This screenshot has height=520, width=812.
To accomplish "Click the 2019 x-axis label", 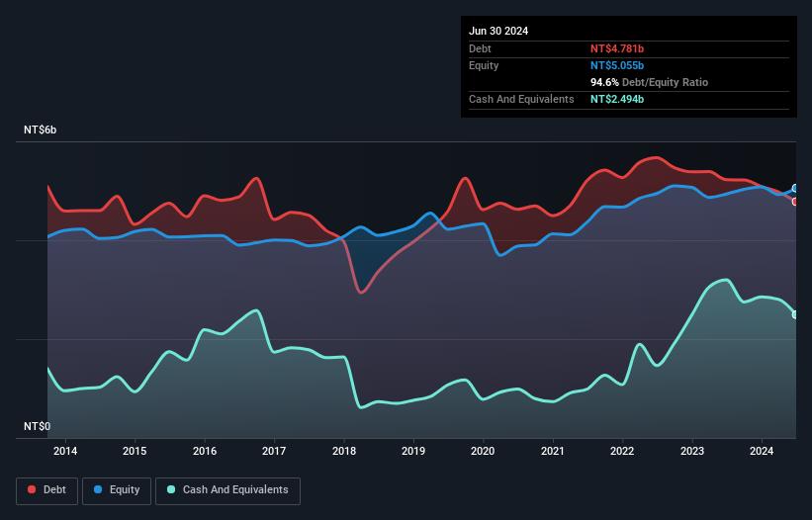I will [413, 451].
